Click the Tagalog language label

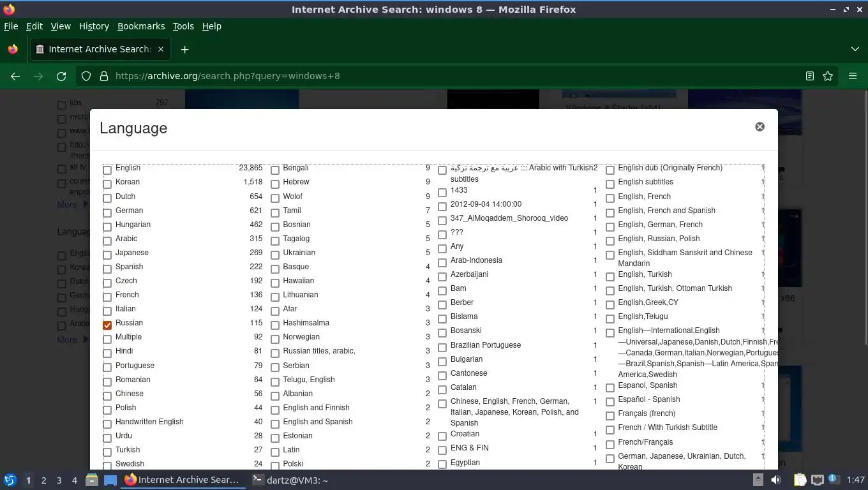[x=296, y=239]
